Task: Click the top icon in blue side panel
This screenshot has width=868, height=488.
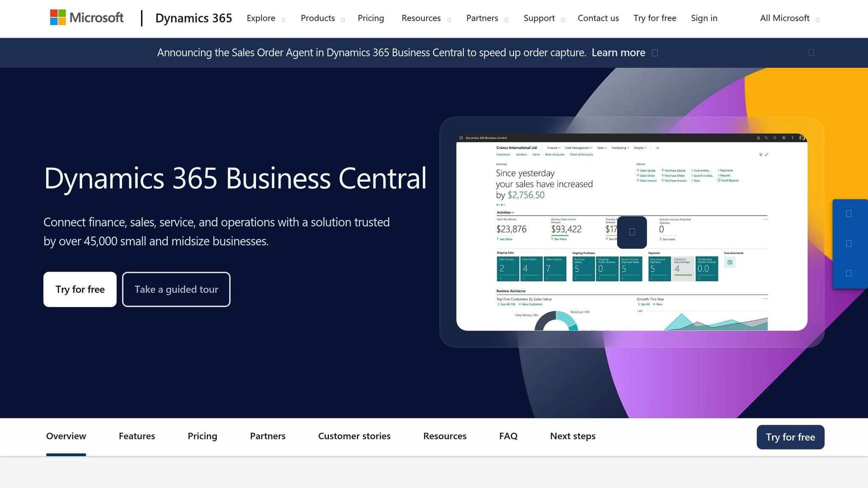Action: 849,214
